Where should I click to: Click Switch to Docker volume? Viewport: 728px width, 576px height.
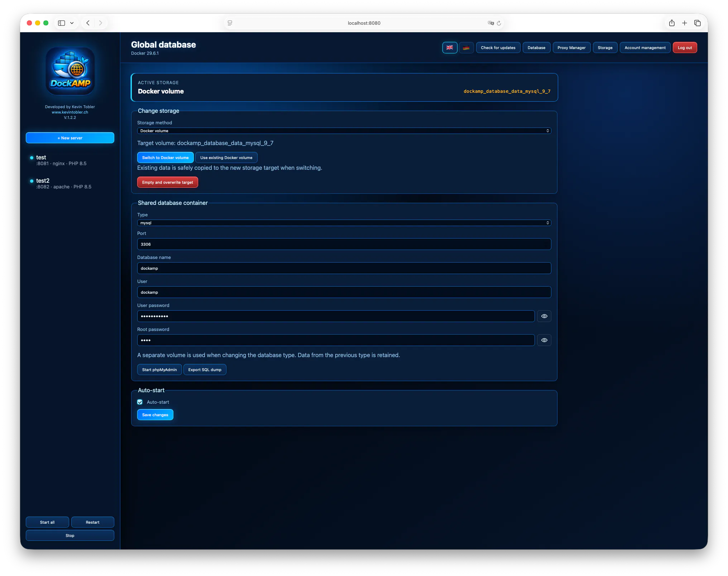click(x=165, y=158)
